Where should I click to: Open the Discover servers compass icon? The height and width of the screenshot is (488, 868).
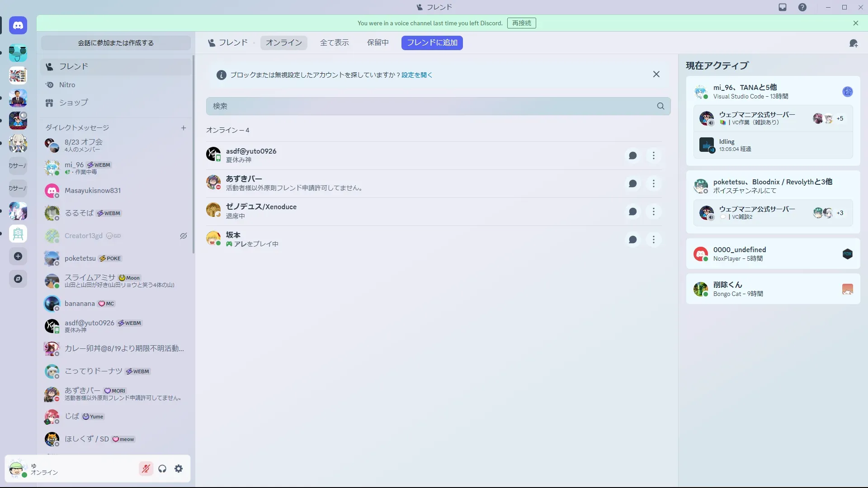tap(18, 279)
